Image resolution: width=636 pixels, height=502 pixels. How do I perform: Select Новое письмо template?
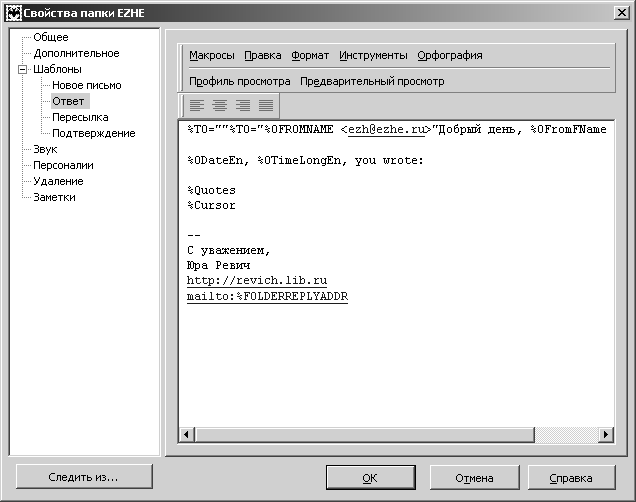click(x=87, y=85)
